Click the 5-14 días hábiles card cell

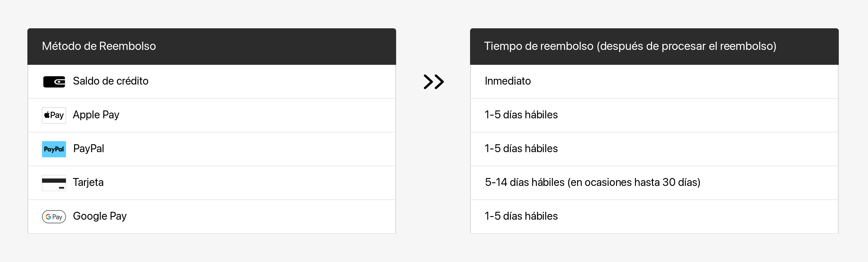(592, 182)
